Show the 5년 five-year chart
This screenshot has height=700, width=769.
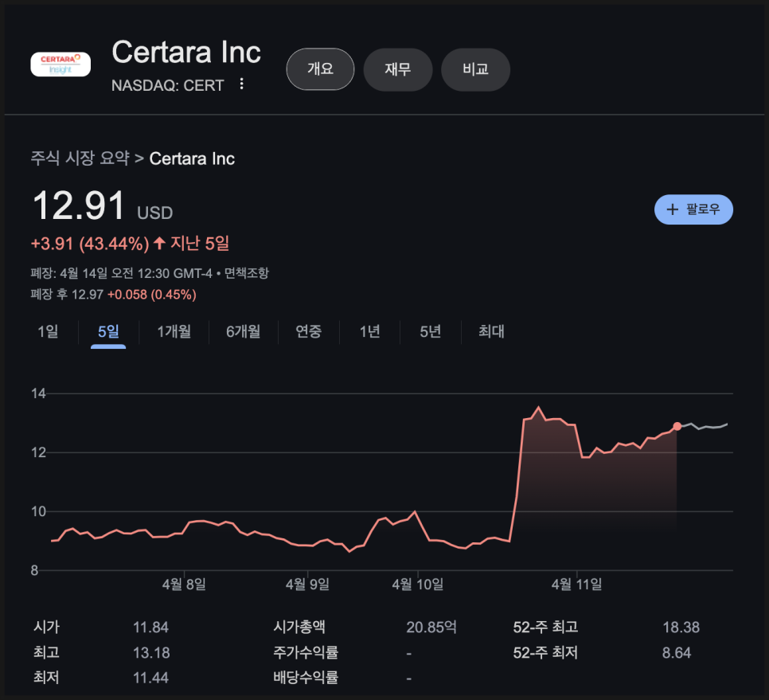pos(430,331)
